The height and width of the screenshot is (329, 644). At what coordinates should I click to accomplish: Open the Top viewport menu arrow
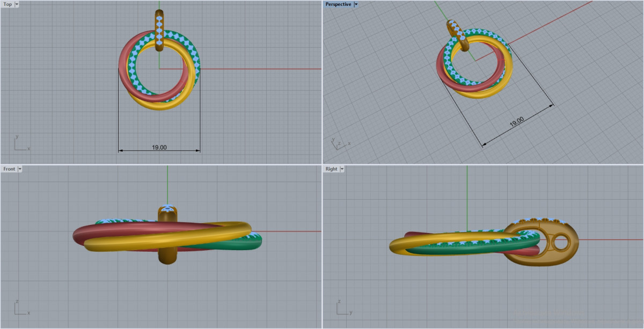point(17,4)
